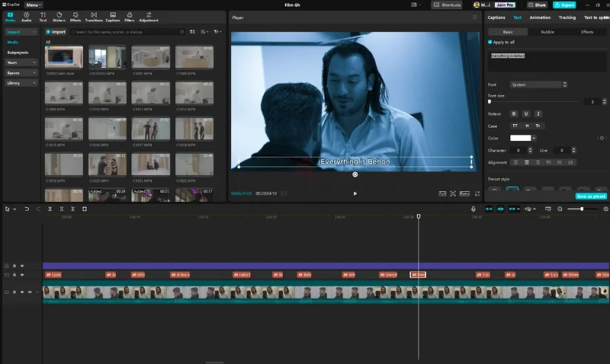This screenshot has height=364, width=610.
Task: Open the Audio panel icon
Action: [26, 17]
